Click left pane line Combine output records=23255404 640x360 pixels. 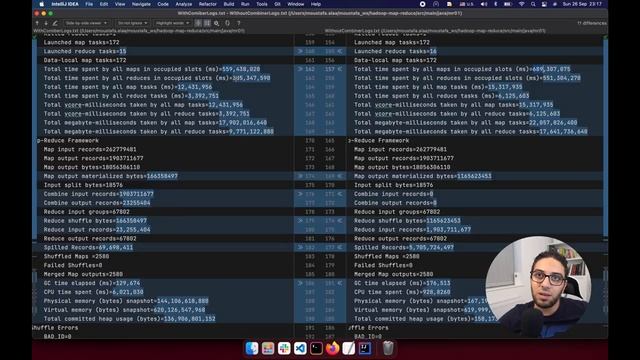(x=97, y=203)
